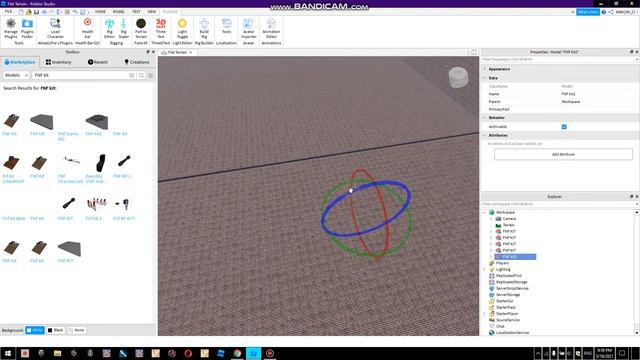640x360 pixels.
Task: Switch to the VIEW ribbon tab
Action: pyautogui.click(x=151, y=12)
